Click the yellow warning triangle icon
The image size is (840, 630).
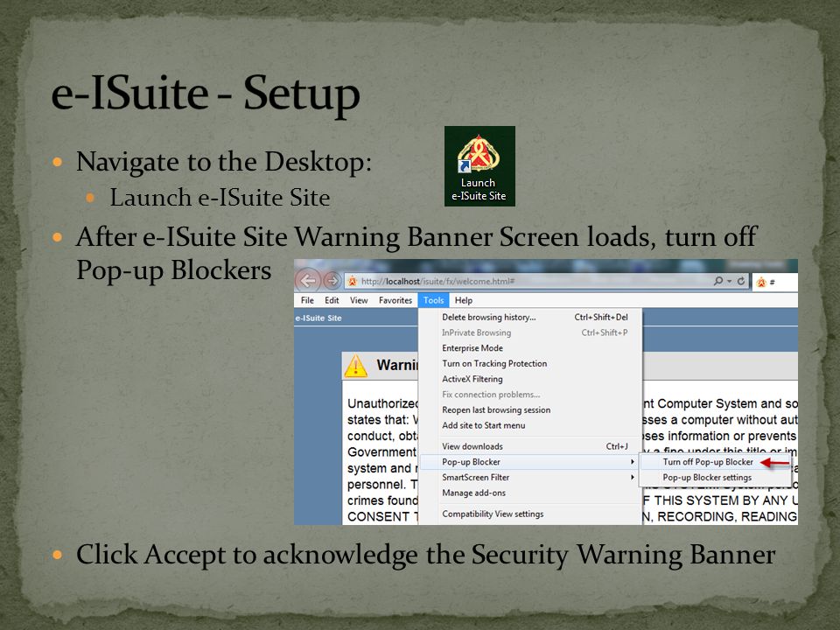(x=356, y=366)
